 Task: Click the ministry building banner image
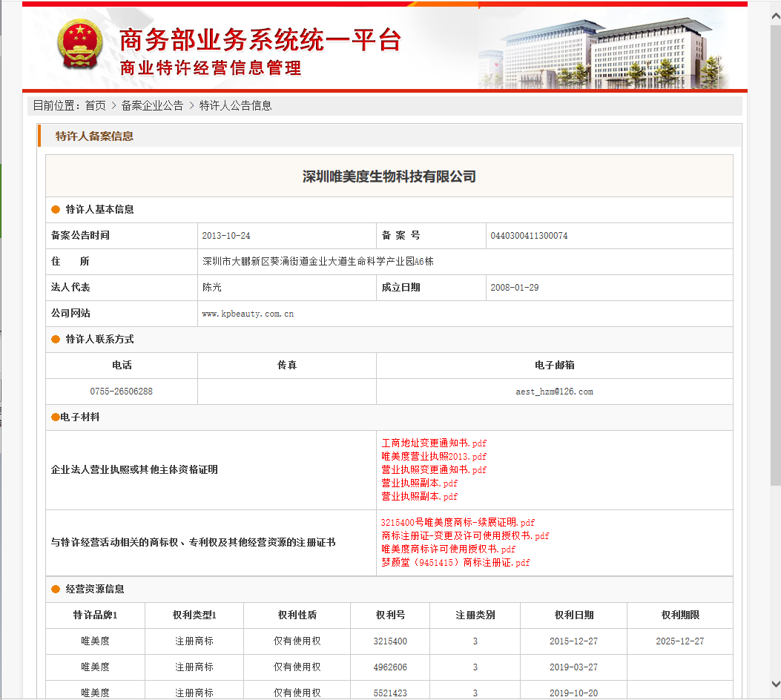(604, 50)
